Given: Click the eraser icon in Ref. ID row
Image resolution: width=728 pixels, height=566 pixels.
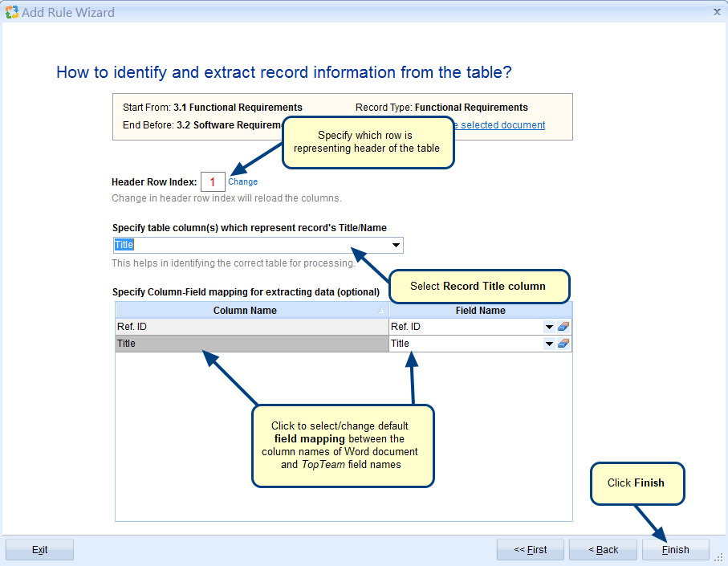Looking at the screenshot, I should point(563,327).
